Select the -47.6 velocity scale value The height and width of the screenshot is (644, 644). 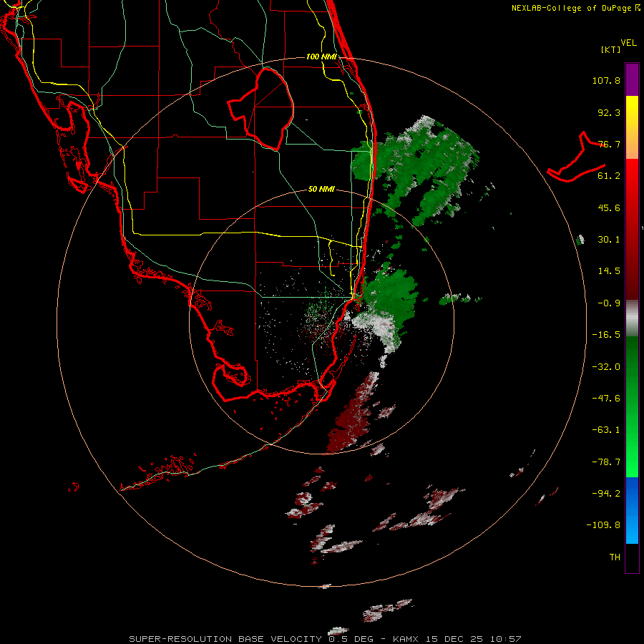tap(606, 399)
